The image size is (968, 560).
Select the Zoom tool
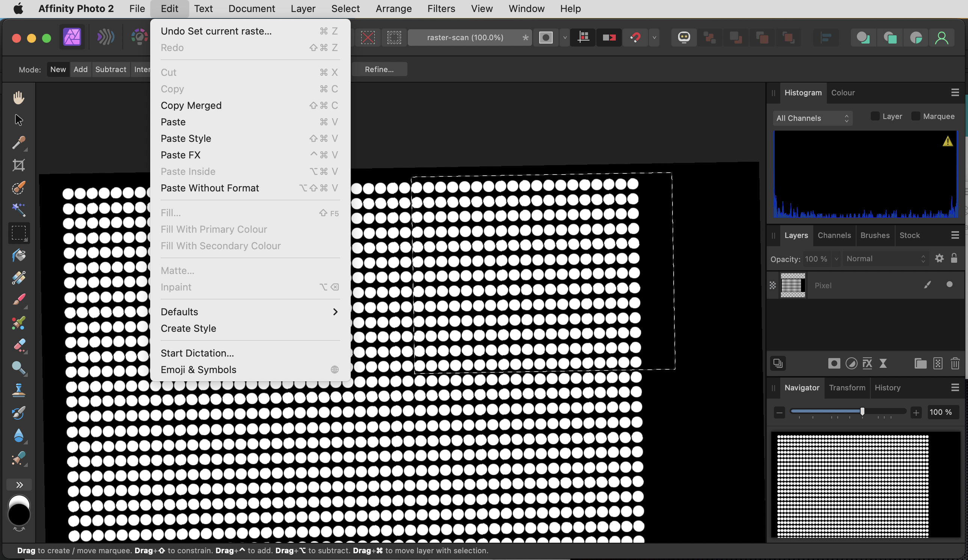click(x=19, y=369)
